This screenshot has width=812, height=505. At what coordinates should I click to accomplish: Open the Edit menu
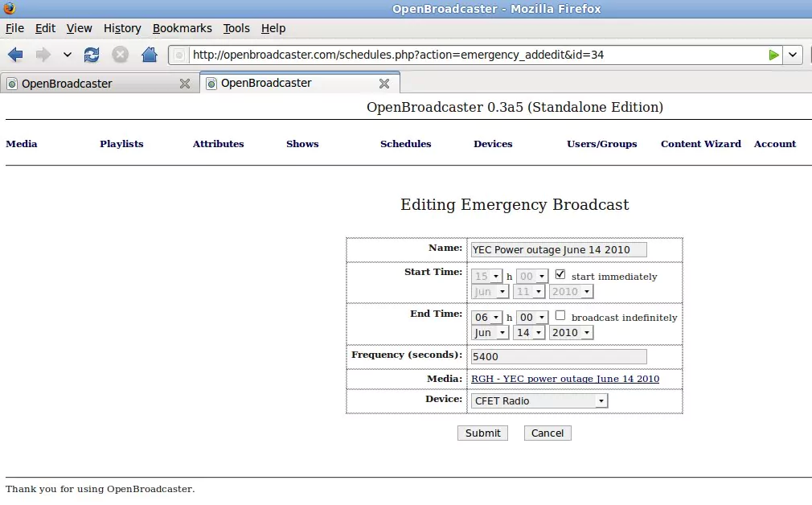pos(45,28)
